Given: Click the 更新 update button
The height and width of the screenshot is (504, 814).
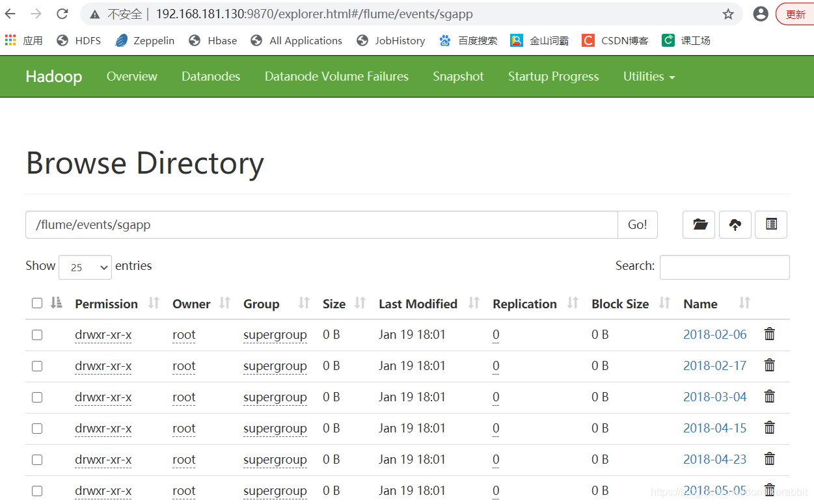Looking at the screenshot, I should coord(795,14).
